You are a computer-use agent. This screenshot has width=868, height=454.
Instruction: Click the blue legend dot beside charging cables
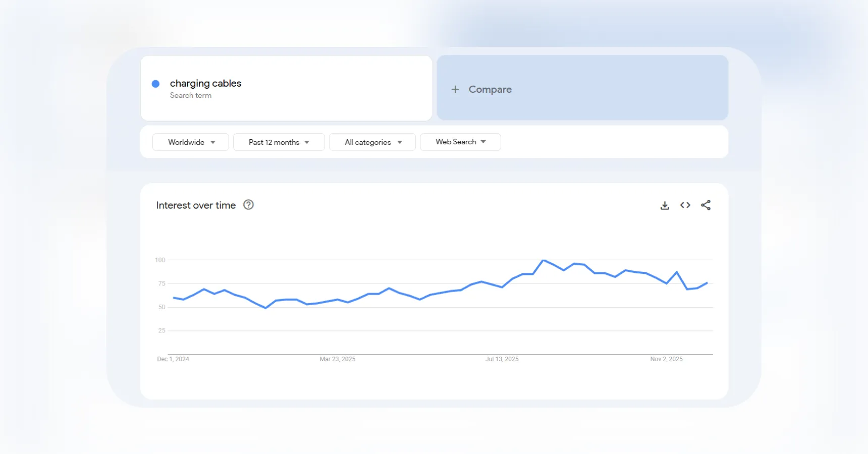pyautogui.click(x=155, y=83)
